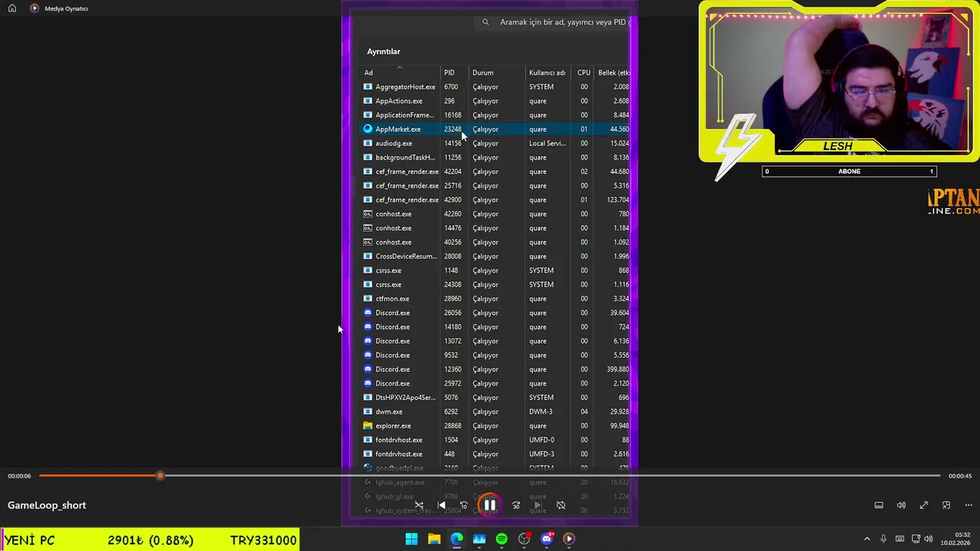Toggle shuffle in the player controls
The width and height of the screenshot is (980, 551).
419,505
